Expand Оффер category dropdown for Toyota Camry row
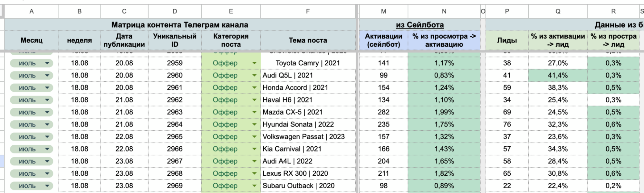The width and height of the screenshot is (644, 193). point(255,63)
